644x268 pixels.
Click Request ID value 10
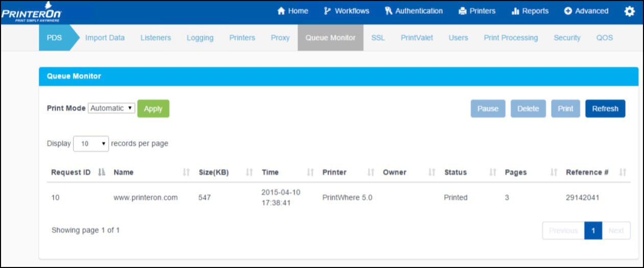tap(55, 198)
